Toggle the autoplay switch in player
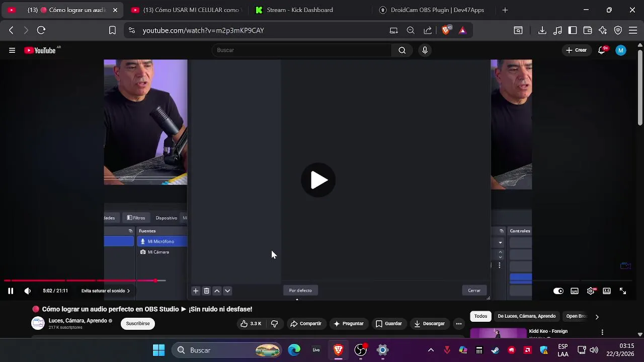 click(x=558, y=291)
